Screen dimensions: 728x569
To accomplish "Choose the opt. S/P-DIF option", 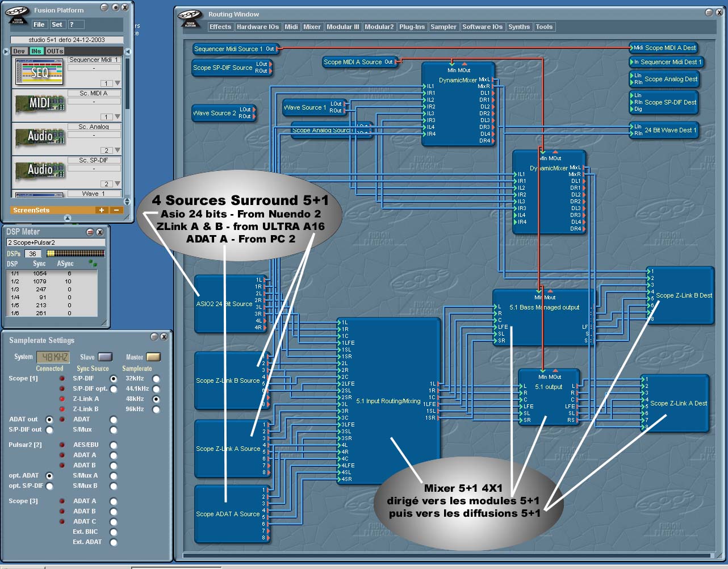I will pyautogui.click(x=49, y=486).
